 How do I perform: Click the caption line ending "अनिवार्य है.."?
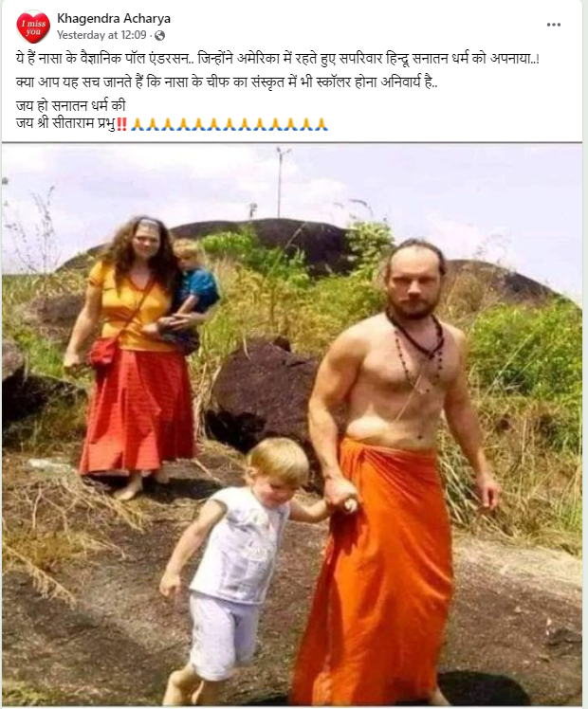(227, 82)
